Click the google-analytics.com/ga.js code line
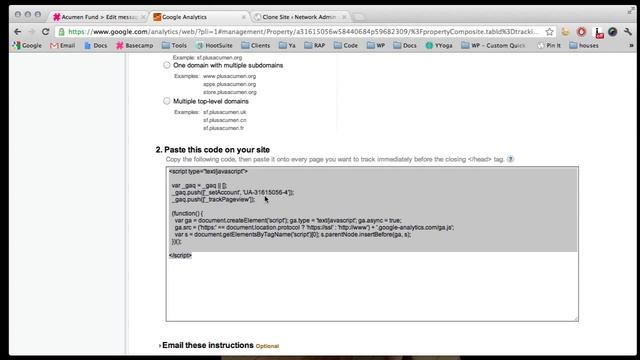 pyautogui.click(x=314, y=227)
